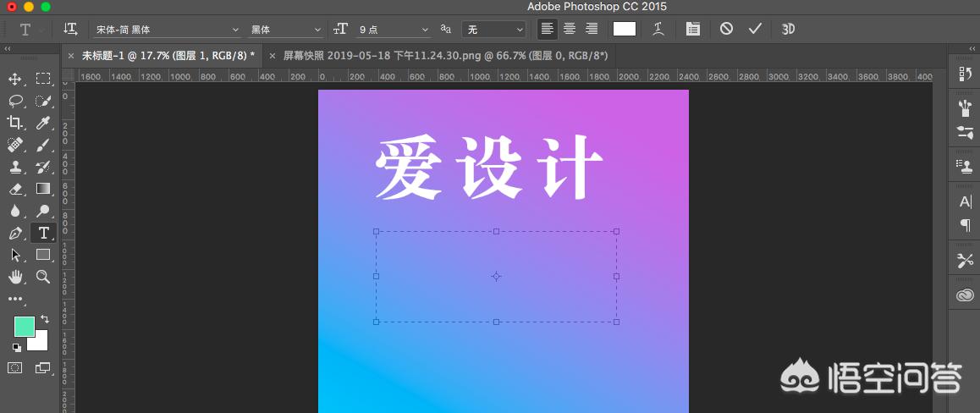The image size is (980, 413).
Task: Close the 未标题-1 document tab
Action: pyautogui.click(x=70, y=56)
